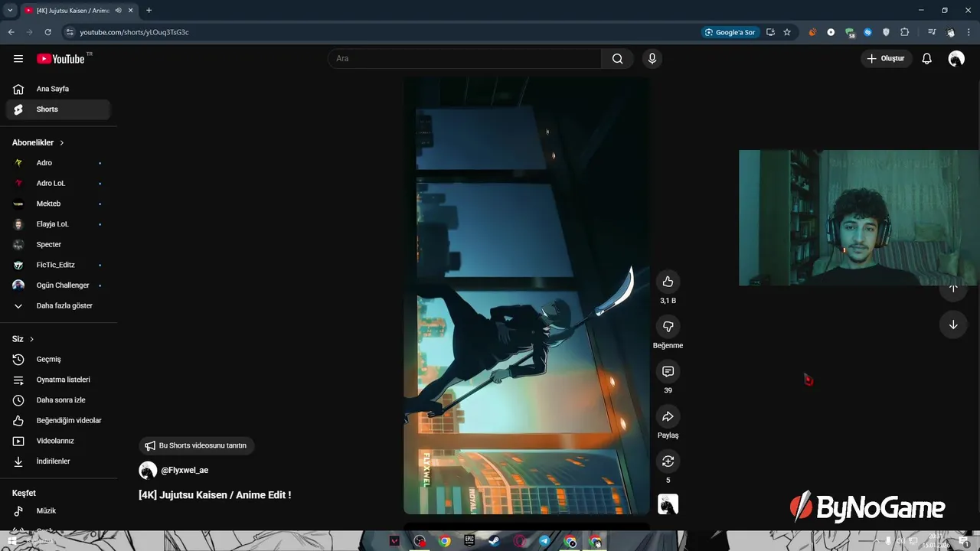Open the notifications bell

coord(926,59)
